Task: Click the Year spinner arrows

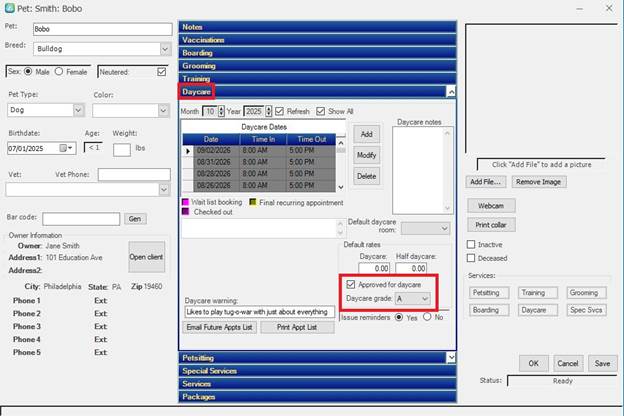Action: coord(269,111)
